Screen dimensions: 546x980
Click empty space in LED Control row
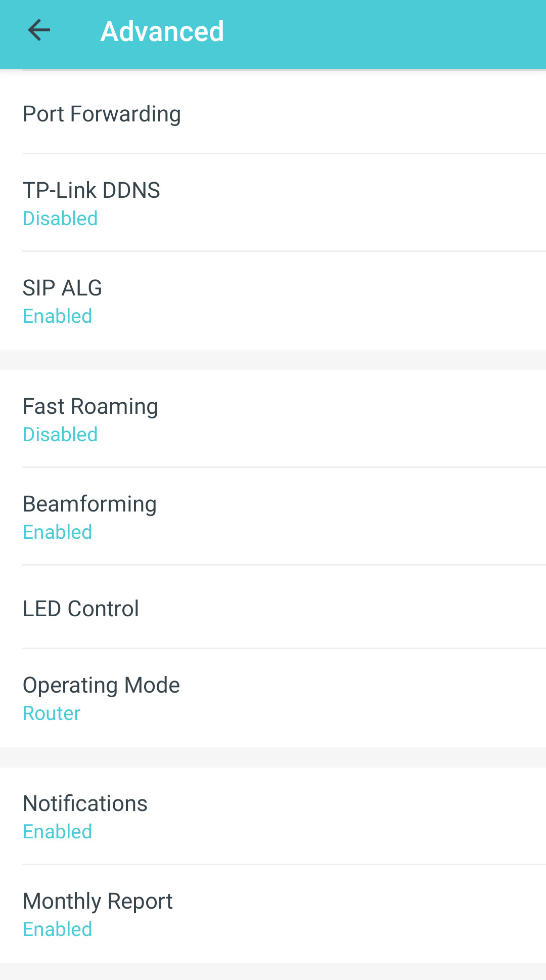point(379,609)
